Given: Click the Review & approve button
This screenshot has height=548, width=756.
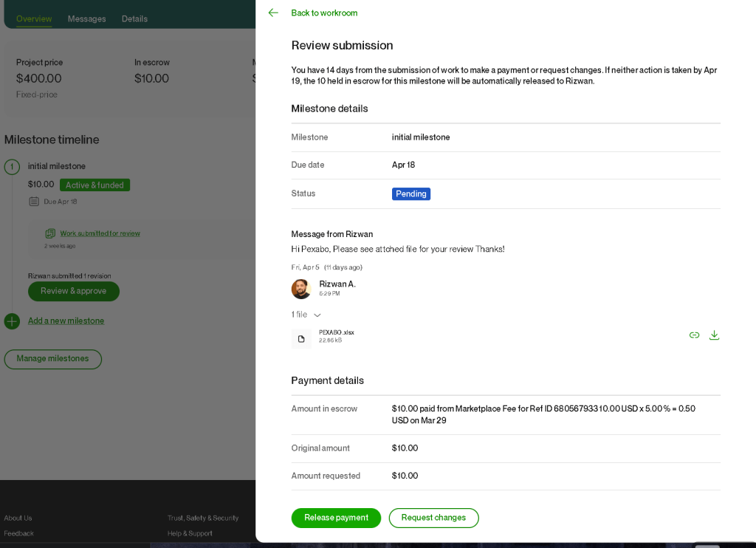Looking at the screenshot, I should coord(73,292).
